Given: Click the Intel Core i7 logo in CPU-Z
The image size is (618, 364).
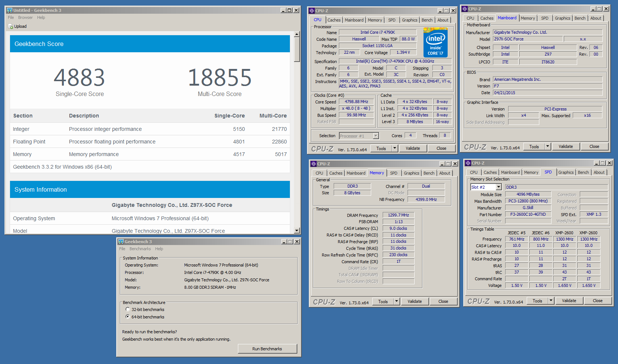Looking at the screenshot, I should [435, 42].
